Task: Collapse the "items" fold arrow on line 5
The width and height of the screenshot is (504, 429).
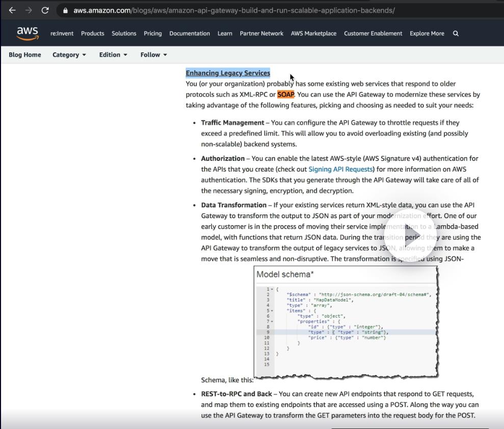Action: coord(272,311)
